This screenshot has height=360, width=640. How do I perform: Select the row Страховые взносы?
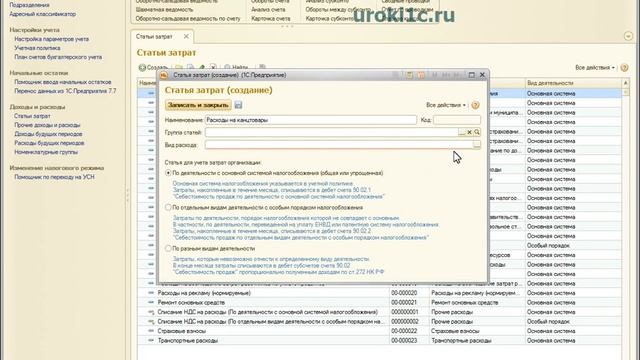click(380, 331)
